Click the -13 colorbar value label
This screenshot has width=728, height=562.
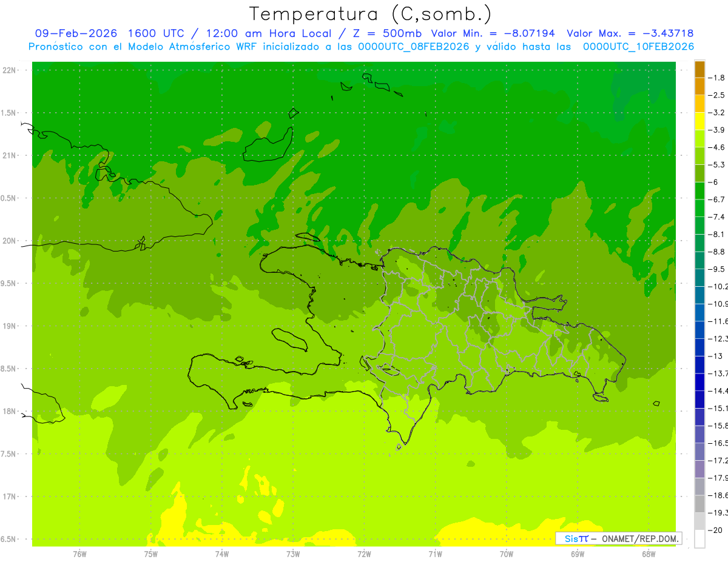716,356
